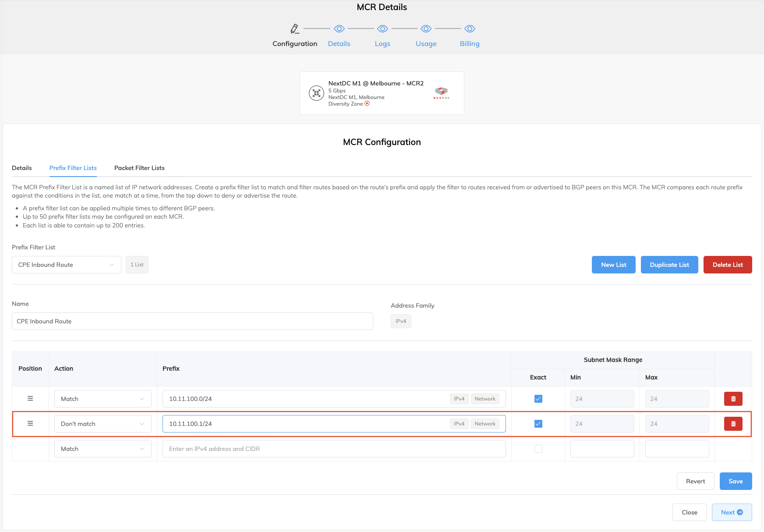
Task: Click the Logs eye icon
Action: [382, 28]
